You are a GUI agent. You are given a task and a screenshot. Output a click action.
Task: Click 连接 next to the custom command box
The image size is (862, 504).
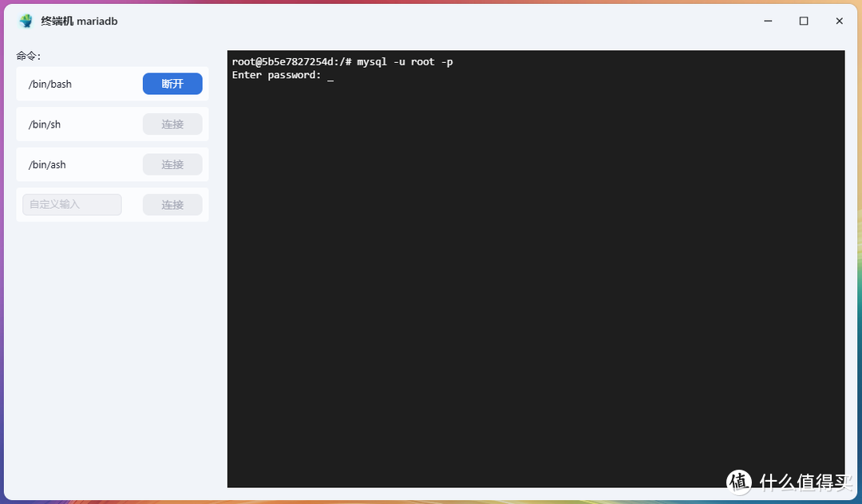click(172, 204)
